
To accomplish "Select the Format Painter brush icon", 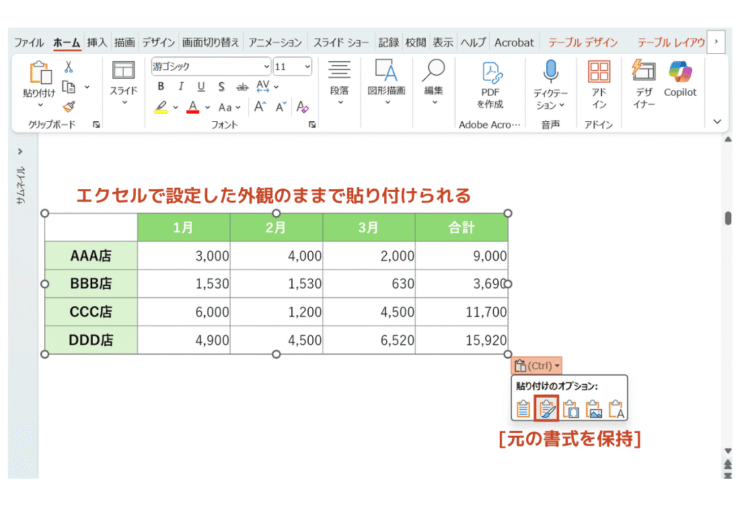I will tap(69, 107).
